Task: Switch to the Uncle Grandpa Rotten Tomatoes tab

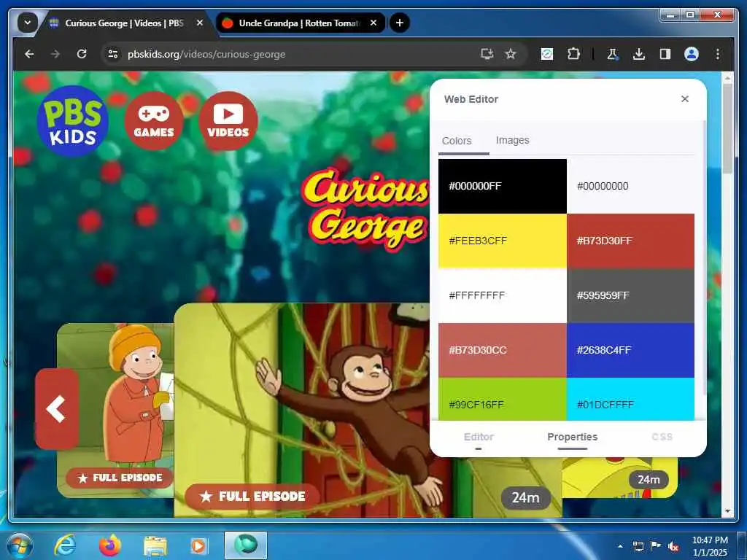Action: click(x=298, y=23)
